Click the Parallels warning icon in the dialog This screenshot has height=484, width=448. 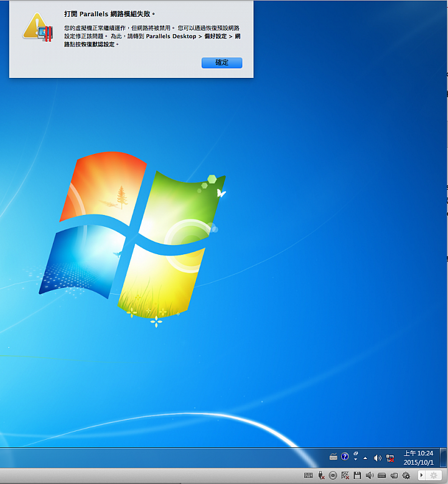[x=38, y=27]
